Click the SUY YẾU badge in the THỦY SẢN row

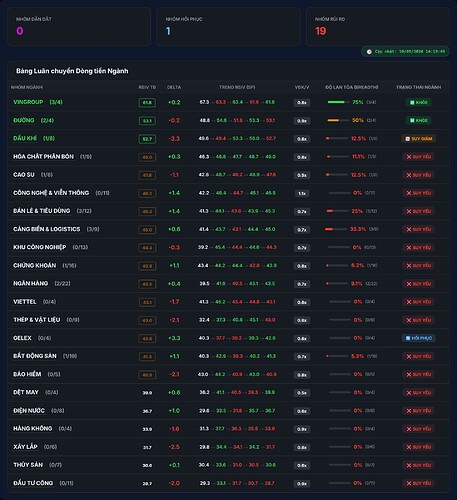(x=419, y=465)
